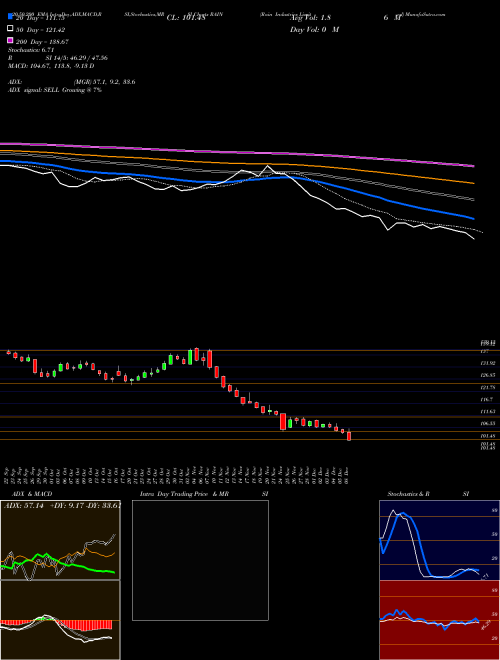Click the empty Intra Day Trading chart box
Screen dimensions: 500x660
pyautogui.click(x=200, y=560)
